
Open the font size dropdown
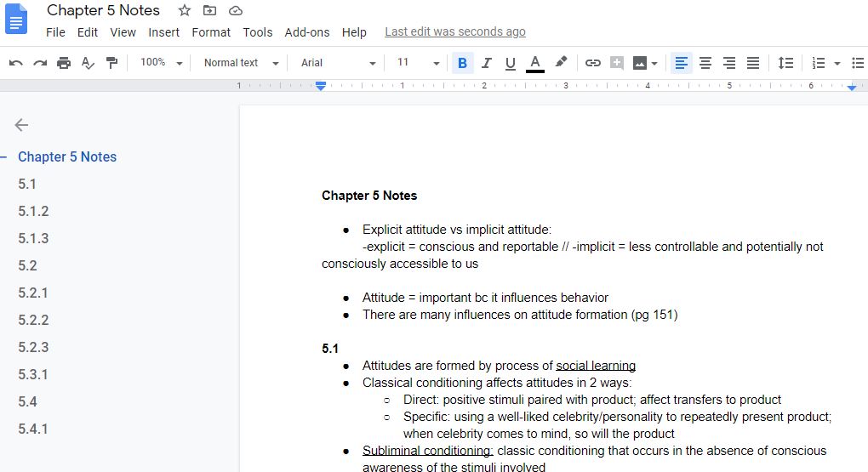(418, 63)
